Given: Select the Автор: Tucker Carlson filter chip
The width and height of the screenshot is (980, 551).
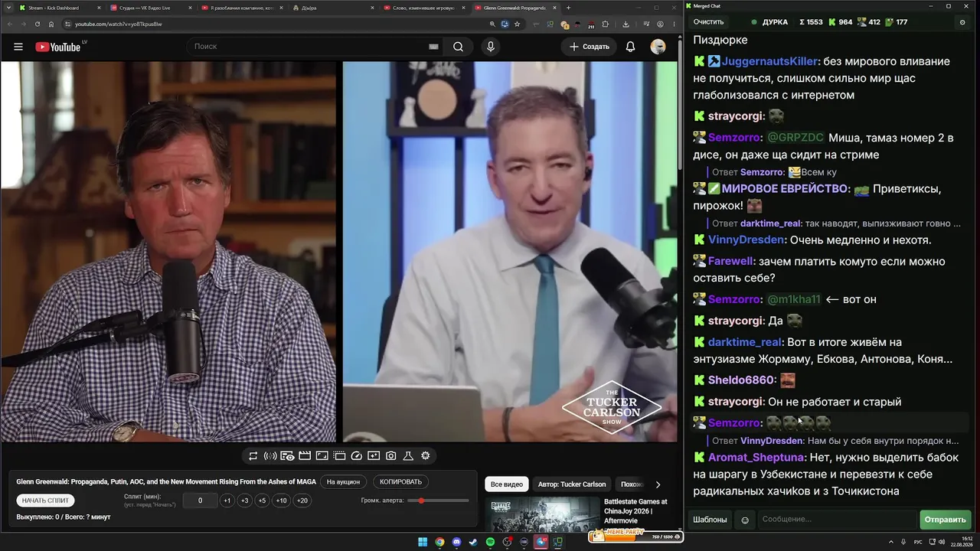Looking at the screenshot, I should point(572,484).
